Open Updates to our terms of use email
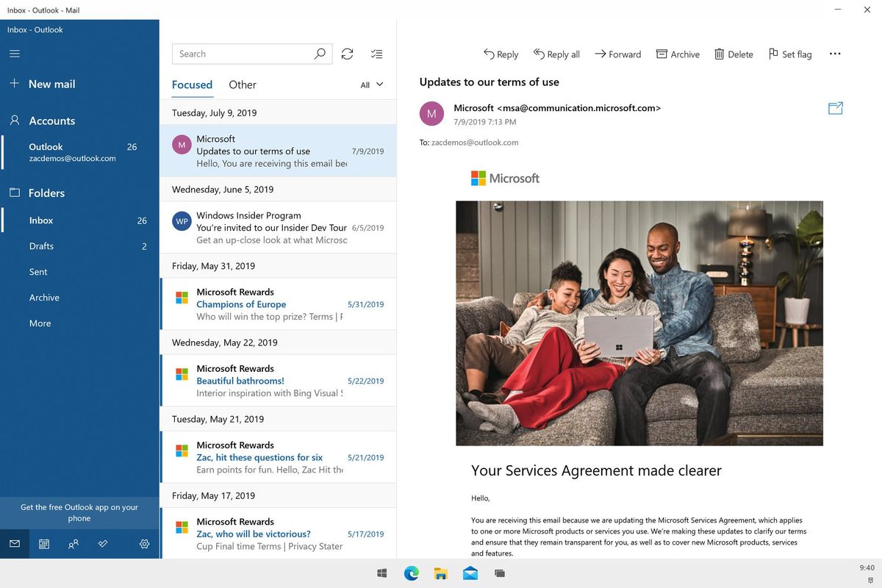Viewport: 882px width, 588px height. [278, 151]
